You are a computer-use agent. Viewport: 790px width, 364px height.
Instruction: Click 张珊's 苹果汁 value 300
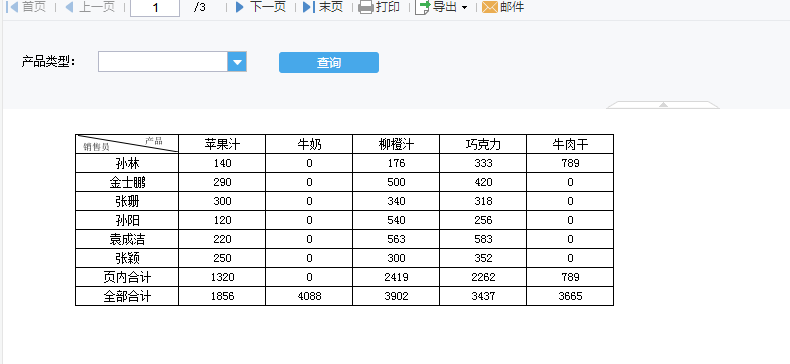(x=222, y=201)
